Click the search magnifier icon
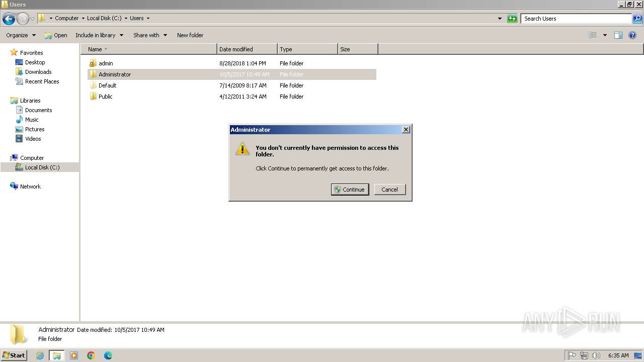This screenshot has height=362, width=644. tap(637, 19)
